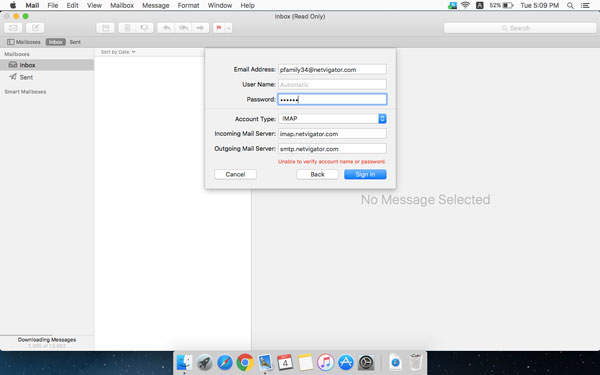Open the flag color dropdown arrow
600x375 pixels.
point(229,28)
